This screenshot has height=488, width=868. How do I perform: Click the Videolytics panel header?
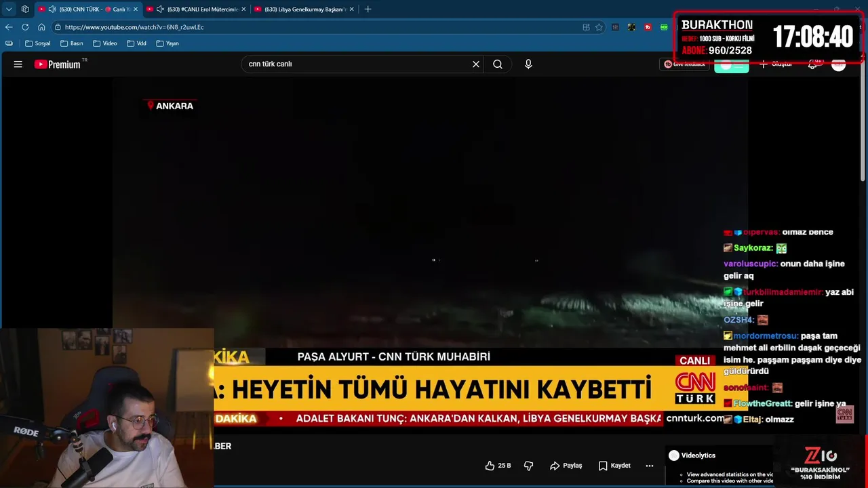692,455
